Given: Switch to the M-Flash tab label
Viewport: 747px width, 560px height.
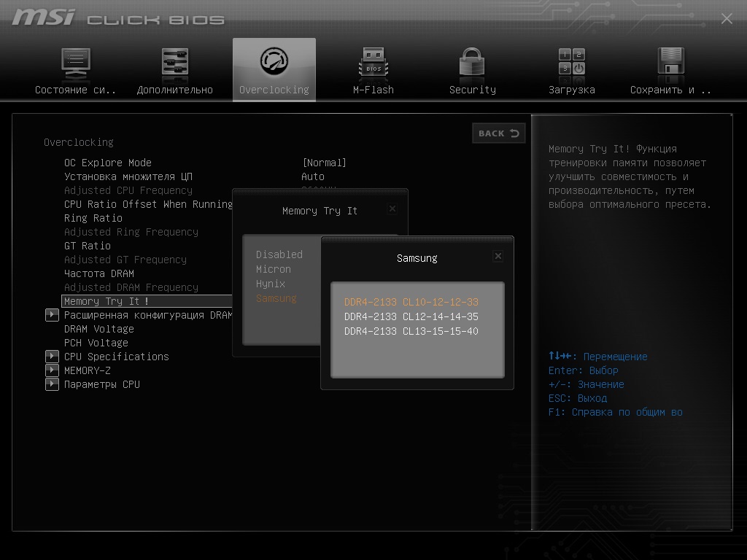Looking at the screenshot, I should 373,90.
